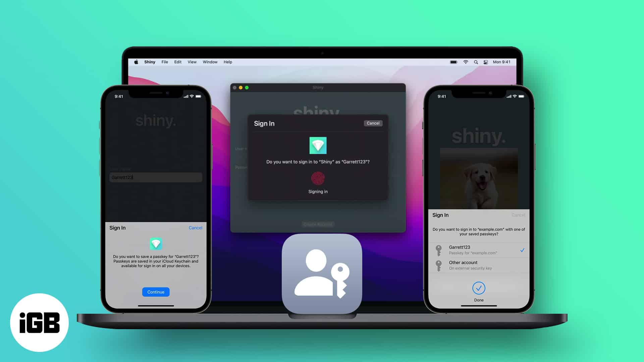644x362 pixels.
Task: Click Continue to save passkey
Action: (x=155, y=292)
